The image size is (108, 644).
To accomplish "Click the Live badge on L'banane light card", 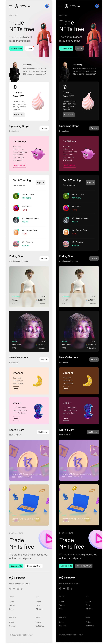I will coord(16,389).
